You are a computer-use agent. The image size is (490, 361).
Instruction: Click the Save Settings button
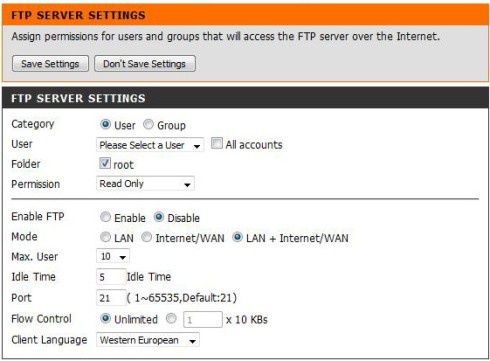click(50, 64)
